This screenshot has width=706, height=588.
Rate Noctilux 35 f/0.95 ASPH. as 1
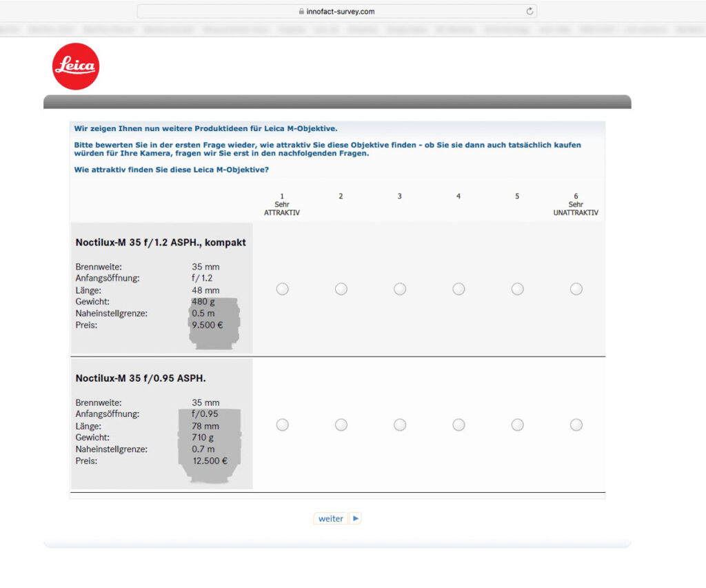(282, 425)
